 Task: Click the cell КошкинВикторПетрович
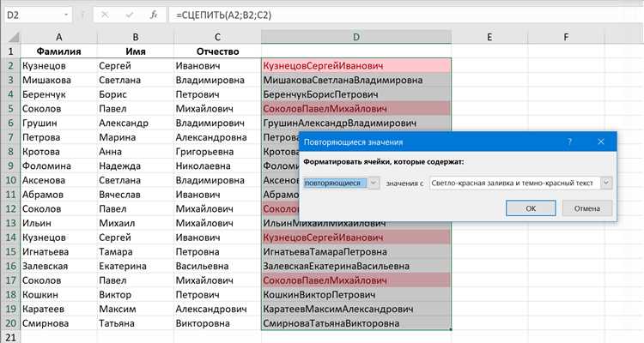pyautogui.click(x=356, y=295)
